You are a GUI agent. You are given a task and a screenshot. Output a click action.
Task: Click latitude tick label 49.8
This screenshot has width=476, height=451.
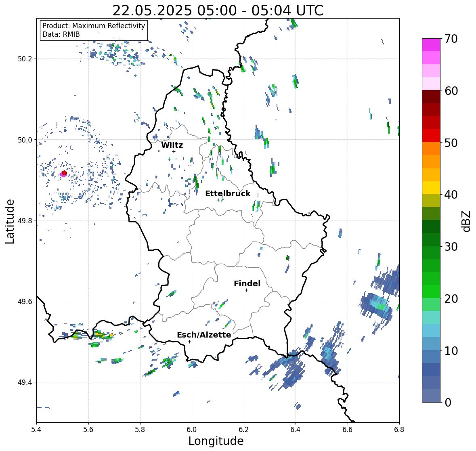click(x=25, y=220)
